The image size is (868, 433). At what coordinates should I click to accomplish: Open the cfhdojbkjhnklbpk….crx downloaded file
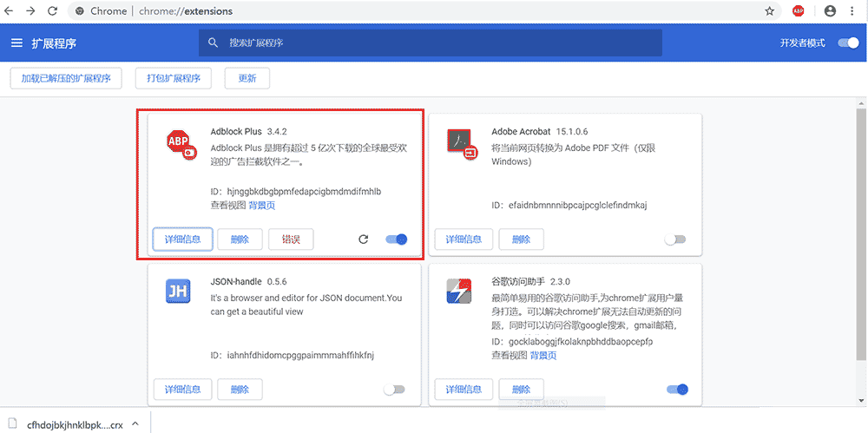coord(74,424)
